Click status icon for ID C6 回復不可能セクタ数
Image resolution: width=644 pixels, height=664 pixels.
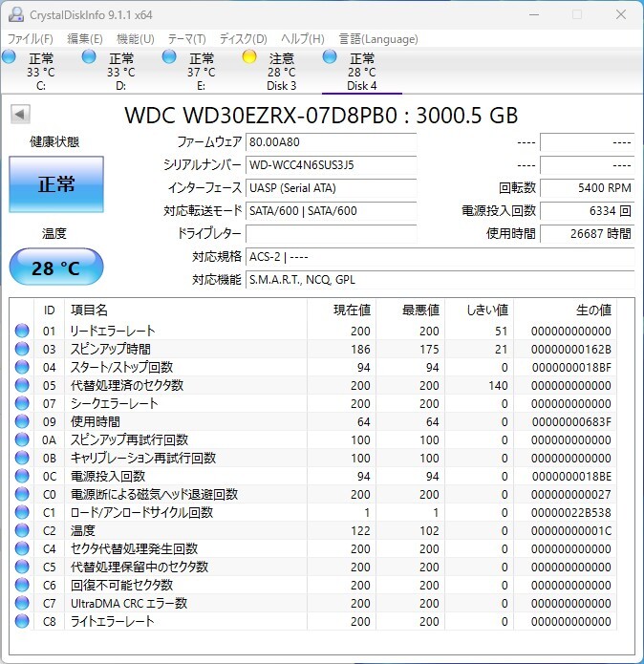click(x=22, y=586)
